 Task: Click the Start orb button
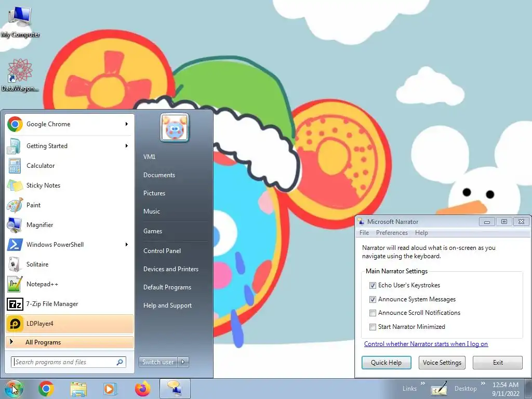14,389
